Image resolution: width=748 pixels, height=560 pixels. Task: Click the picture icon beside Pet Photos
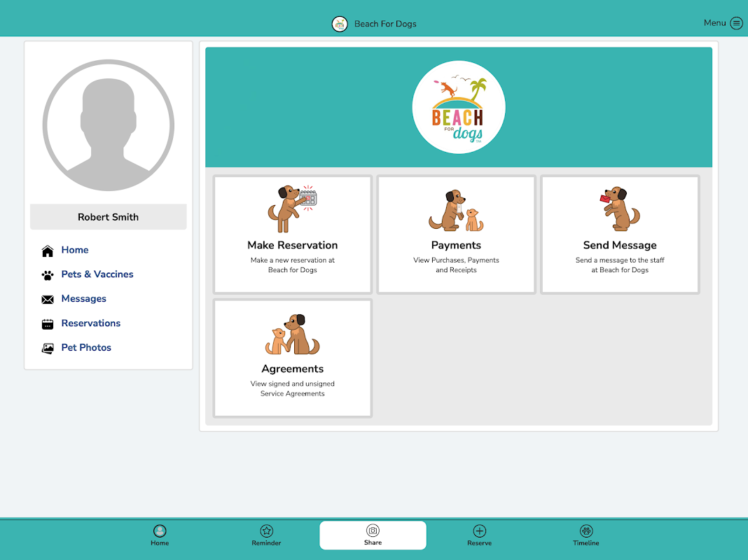point(48,349)
